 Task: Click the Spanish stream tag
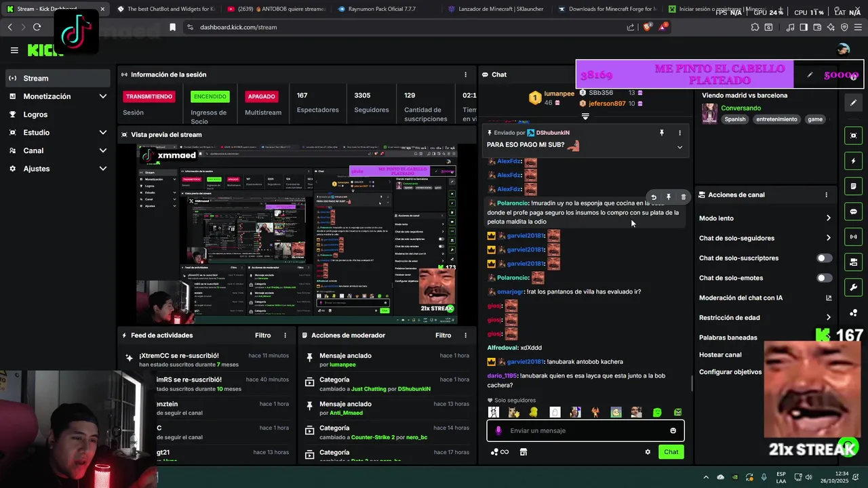click(x=734, y=119)
